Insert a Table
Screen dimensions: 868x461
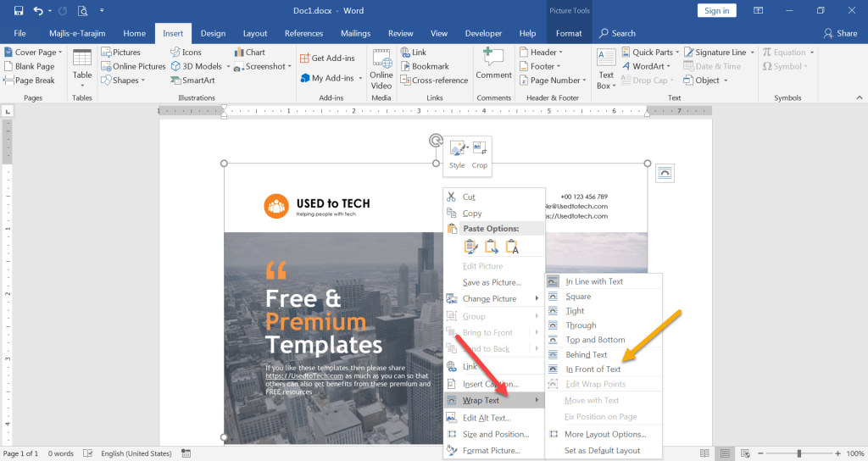pyautogui.click(x=82, y=68)
